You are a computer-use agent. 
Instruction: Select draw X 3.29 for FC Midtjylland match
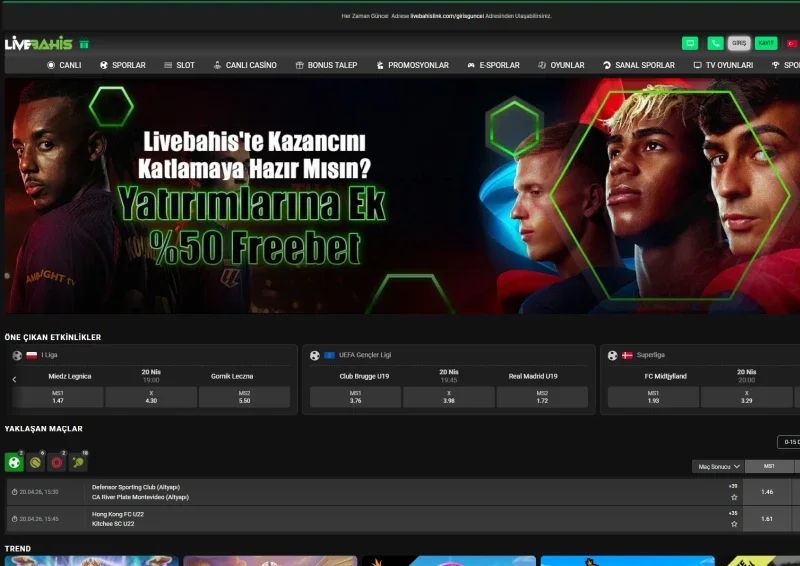point(746,397)
